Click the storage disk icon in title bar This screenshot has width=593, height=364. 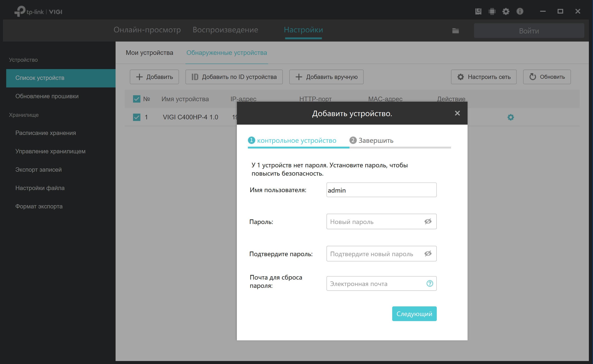pos(478,11)
